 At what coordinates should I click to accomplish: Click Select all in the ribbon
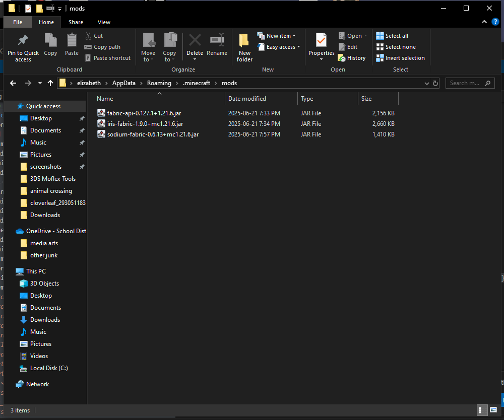click(x=392, y=36)
